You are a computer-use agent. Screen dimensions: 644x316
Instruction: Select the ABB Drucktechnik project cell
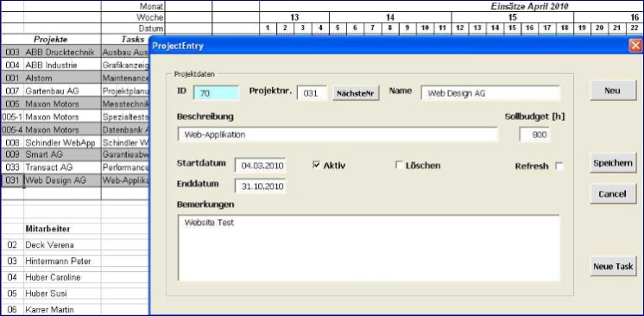pyautogui.click(x=62, y=52)
